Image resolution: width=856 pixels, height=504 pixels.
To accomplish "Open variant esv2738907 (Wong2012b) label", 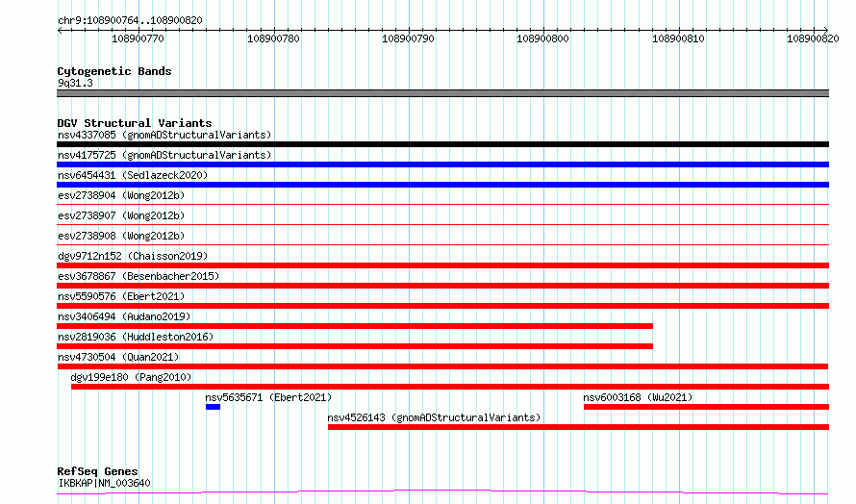I will (x=121, y=215).
